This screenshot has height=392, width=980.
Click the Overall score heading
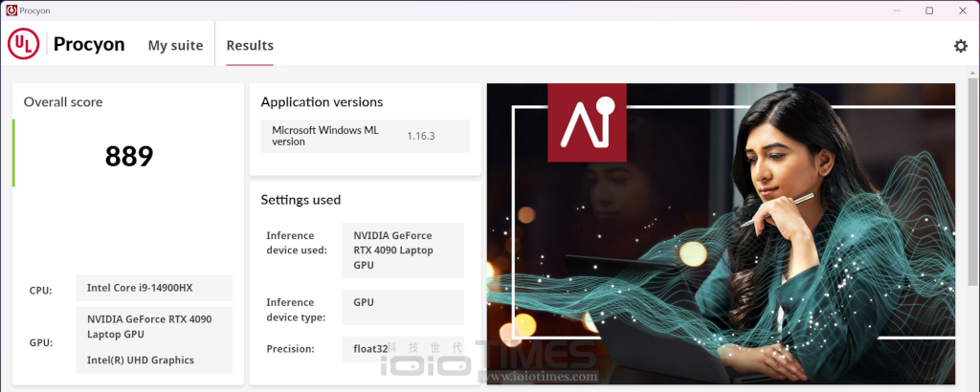(x=63, y=101)
